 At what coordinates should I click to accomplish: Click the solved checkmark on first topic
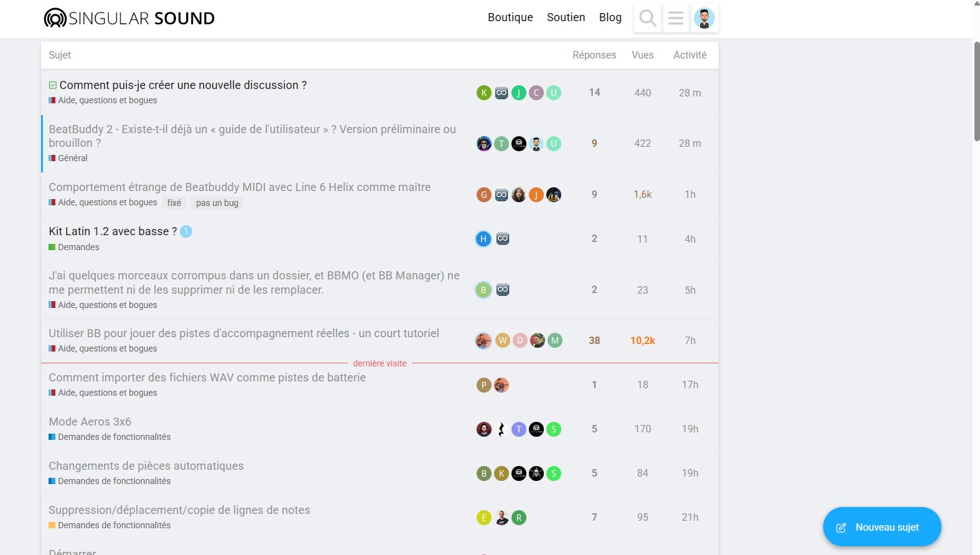click(53, 85)
